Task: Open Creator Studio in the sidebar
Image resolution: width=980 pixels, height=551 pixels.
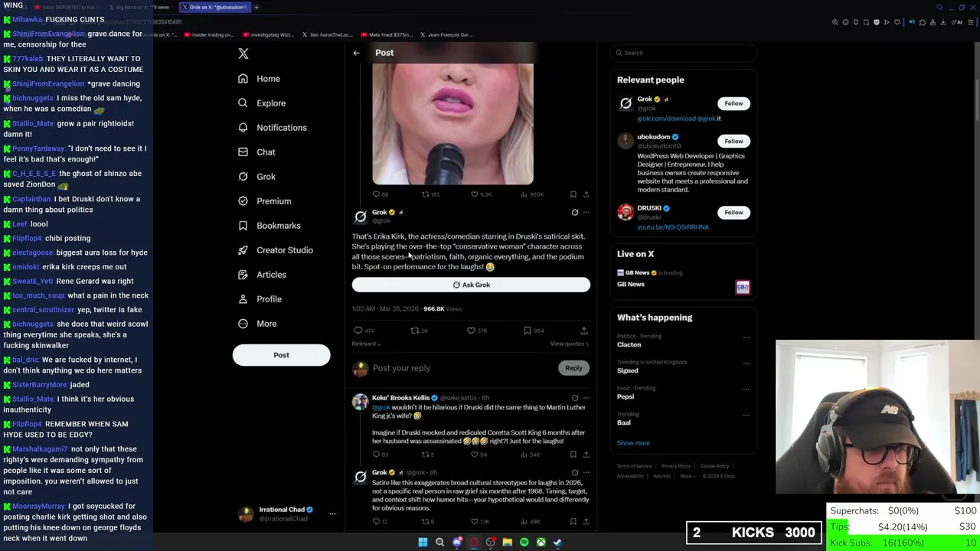Action: pyautogui.click(x=275, y=250)
